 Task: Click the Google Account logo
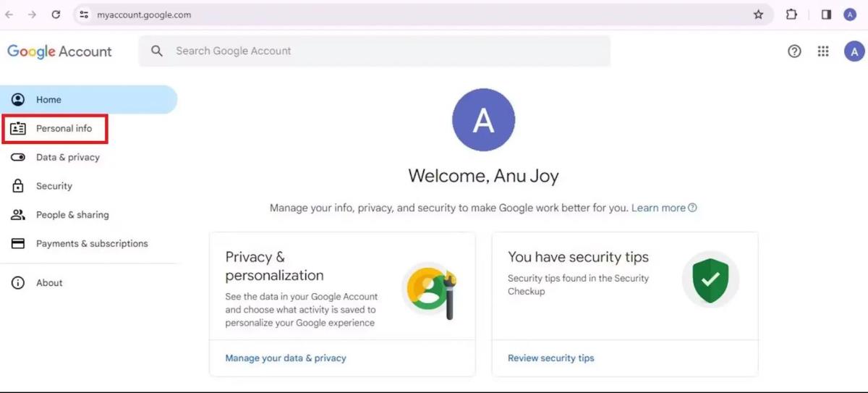(x=59, y=51)
